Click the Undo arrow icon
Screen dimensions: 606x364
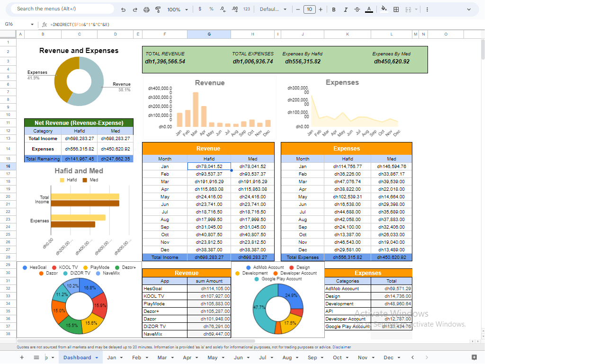124,9
